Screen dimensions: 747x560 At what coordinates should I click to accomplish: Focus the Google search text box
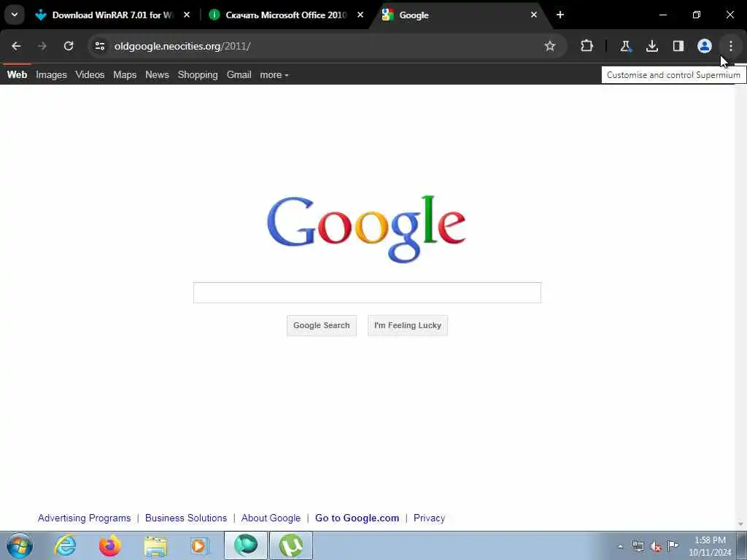click(x=367, y=292)
